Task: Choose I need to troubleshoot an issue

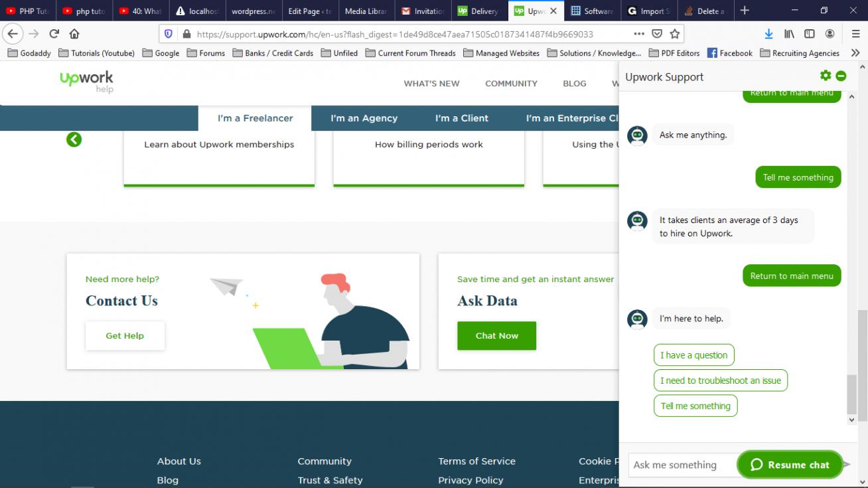Action: point(720,380)
